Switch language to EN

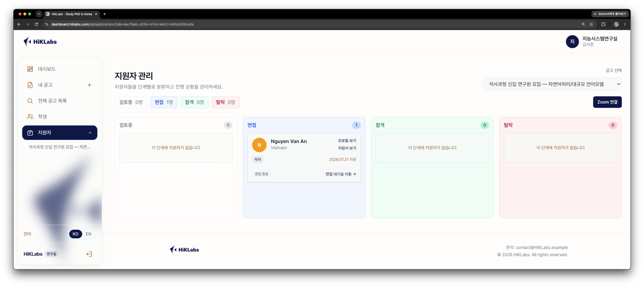tap(88, 234)
